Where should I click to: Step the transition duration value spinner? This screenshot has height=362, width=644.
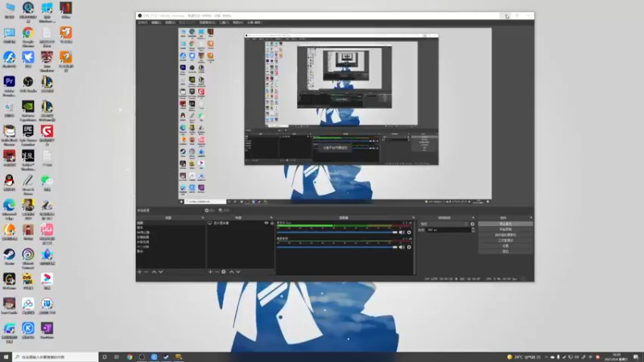(473, 230)
